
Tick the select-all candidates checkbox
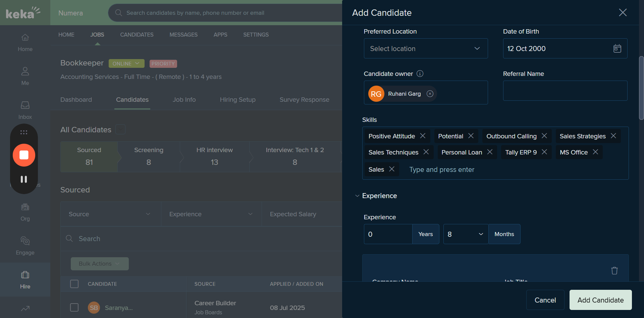(74, 284)
